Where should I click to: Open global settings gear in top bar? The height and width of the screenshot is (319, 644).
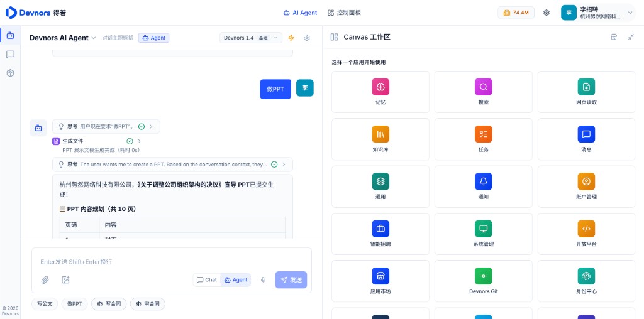[x=547, y=13]
